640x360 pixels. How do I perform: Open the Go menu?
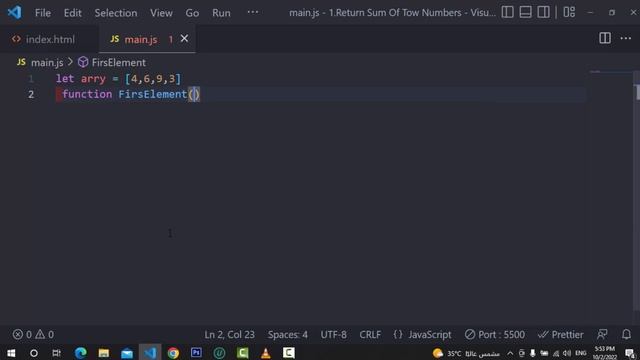click(192, 13)
